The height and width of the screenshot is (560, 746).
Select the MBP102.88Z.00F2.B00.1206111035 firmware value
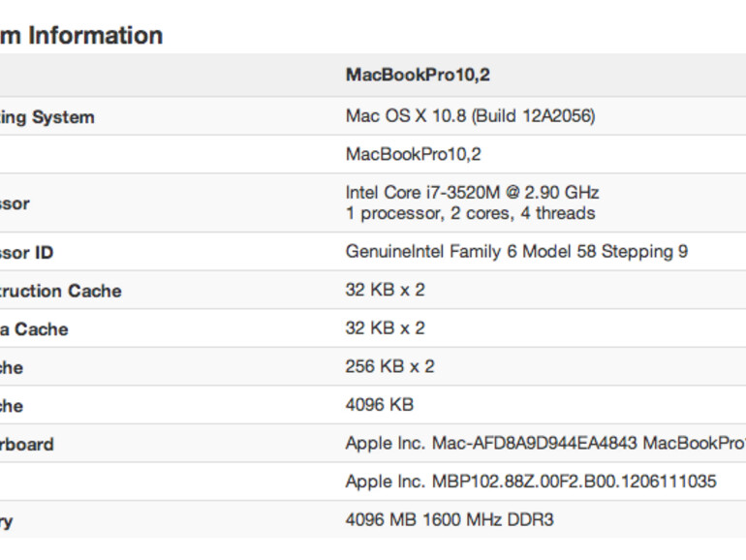531,482
